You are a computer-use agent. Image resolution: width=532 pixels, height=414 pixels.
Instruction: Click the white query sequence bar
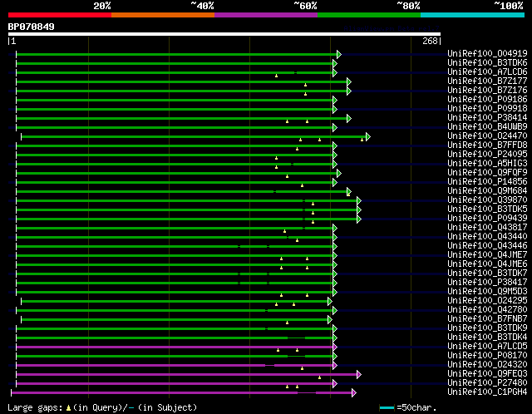[x=224, y=34]
